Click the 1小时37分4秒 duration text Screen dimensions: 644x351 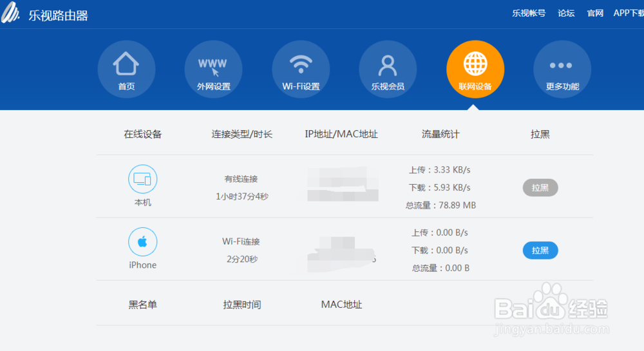coord(242,196)
